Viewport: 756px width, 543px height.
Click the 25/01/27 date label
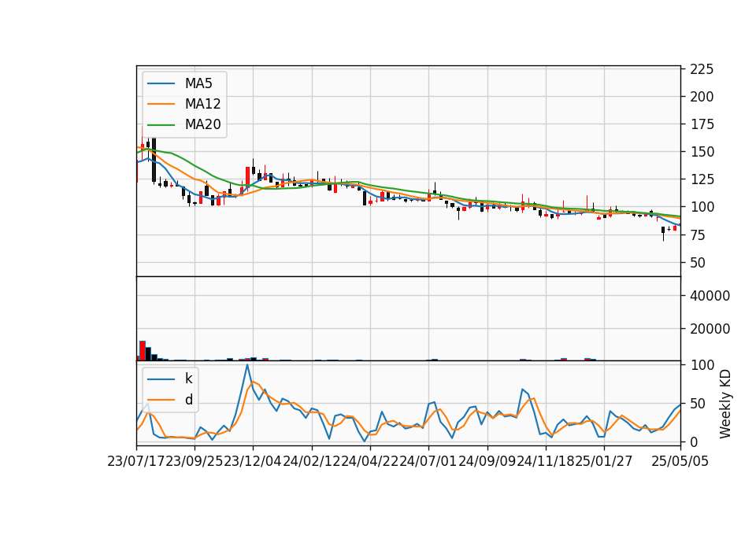(x=604, y=461)
